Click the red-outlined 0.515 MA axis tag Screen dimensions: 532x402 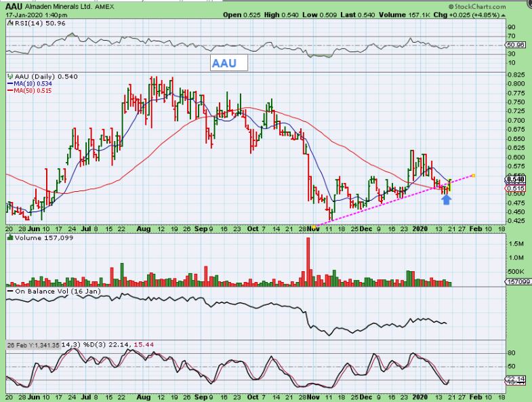[515, 188]
